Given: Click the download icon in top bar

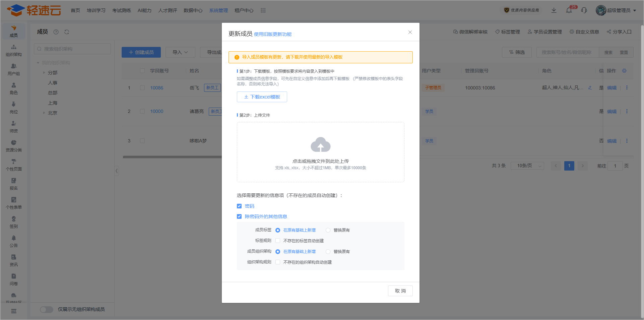Looking at the screenshot, I should pyautogui.click(x=554, y=10).
